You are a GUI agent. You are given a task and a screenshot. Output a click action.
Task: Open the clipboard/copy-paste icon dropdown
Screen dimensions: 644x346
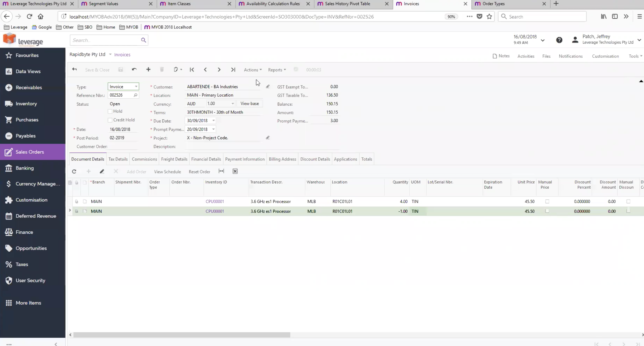pos(178,69)
